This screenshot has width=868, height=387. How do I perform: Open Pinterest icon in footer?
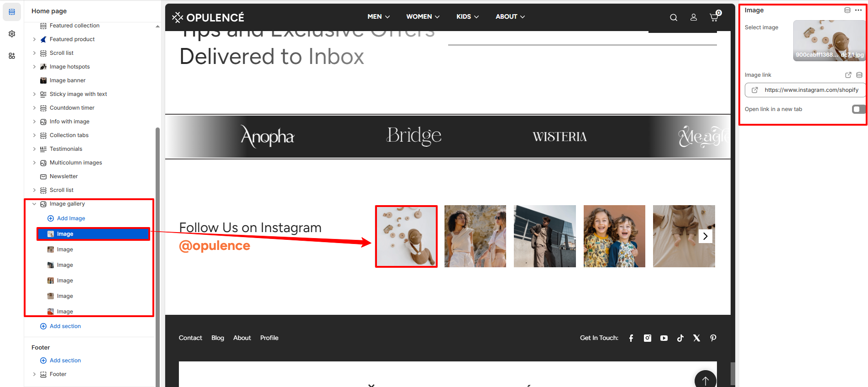[x=713, y=338]
